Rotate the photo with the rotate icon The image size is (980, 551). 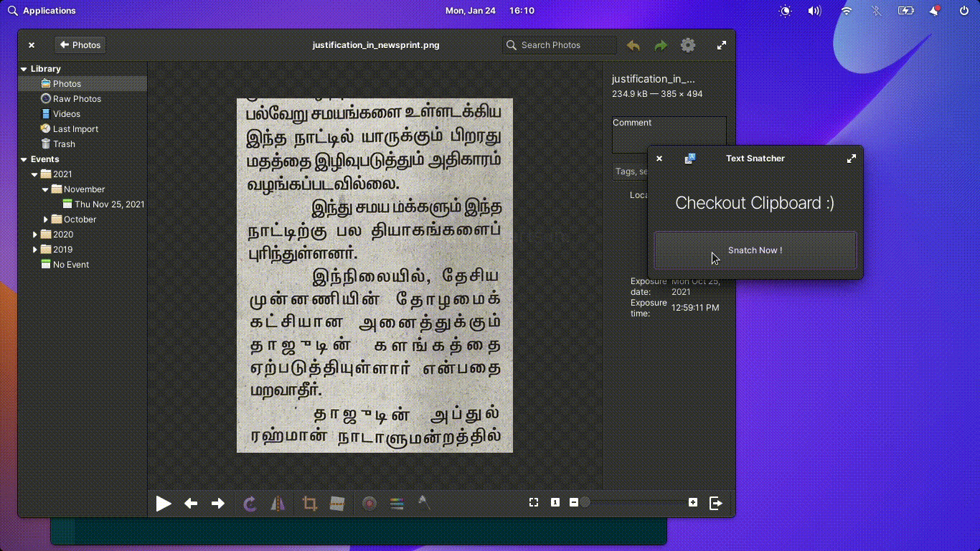click(x=250, y=504)
